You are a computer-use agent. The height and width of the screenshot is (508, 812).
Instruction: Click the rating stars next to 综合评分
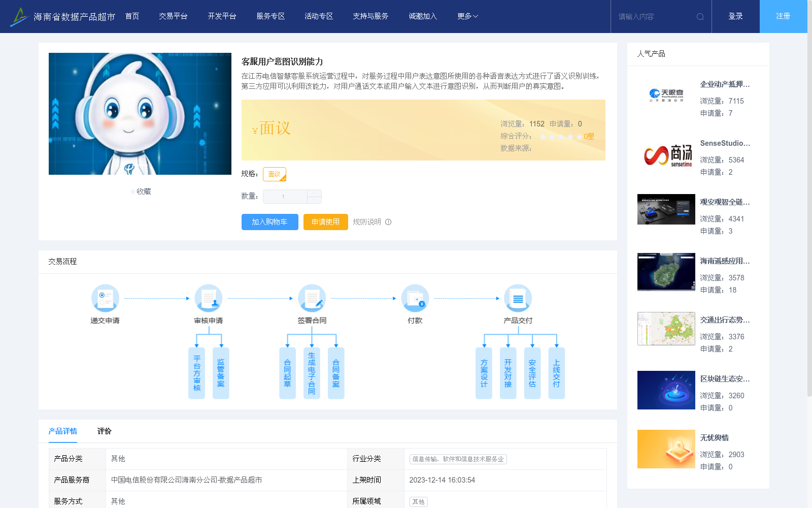coord(561,137)
